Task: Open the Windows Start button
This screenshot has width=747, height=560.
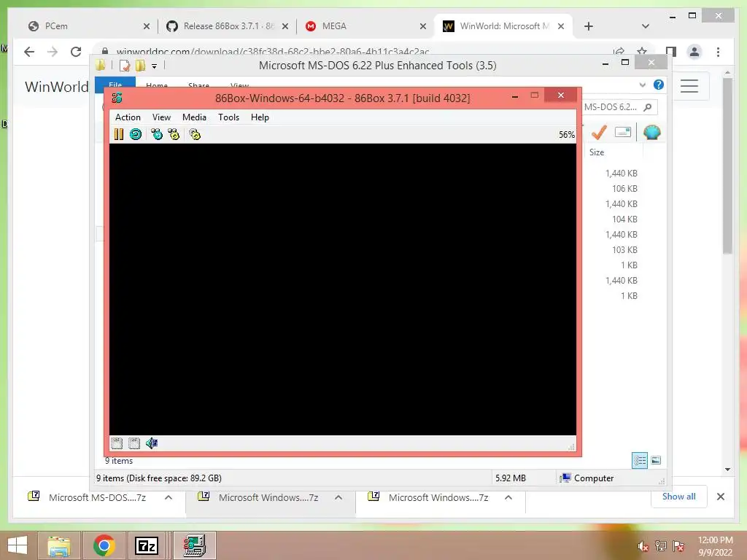Action: point(18,545)
